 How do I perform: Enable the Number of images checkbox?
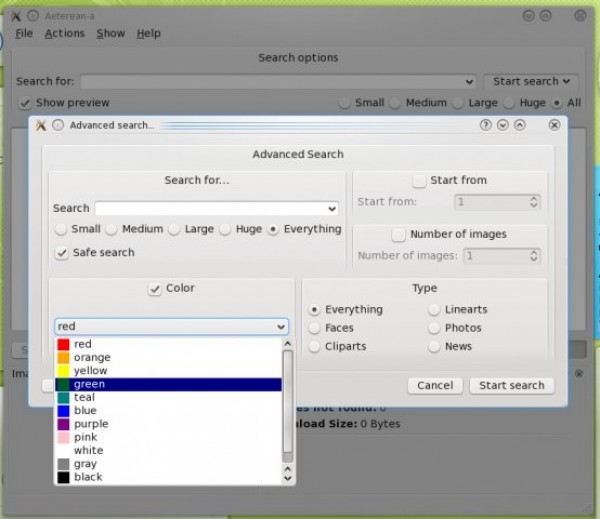[x=398, y=234]
